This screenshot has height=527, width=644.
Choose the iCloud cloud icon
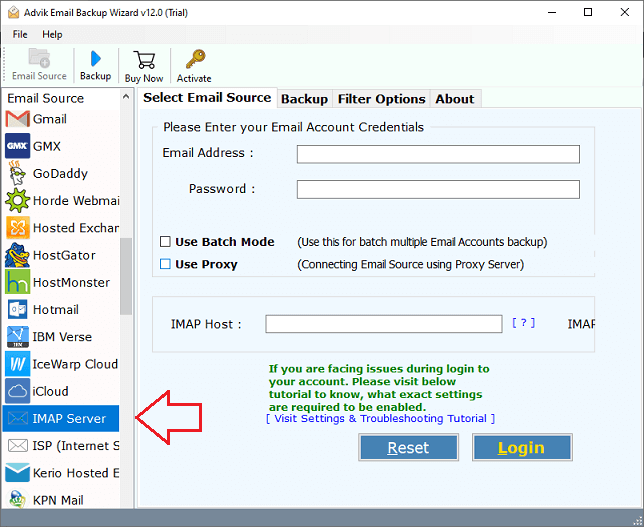pos(18,391)
